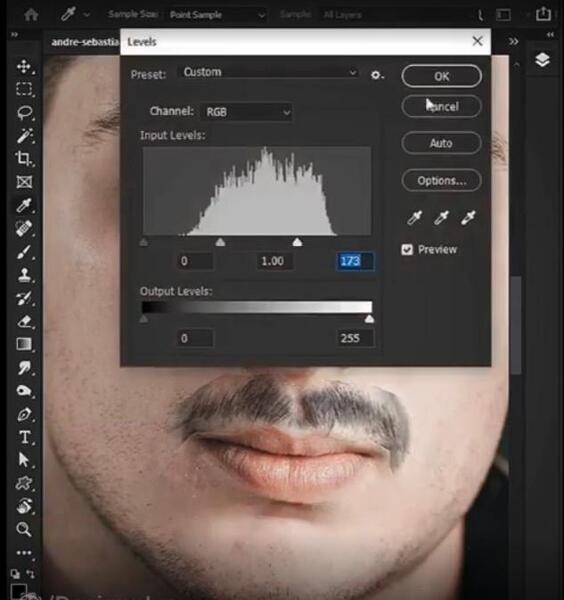Pick the black point eyedropper in Levels
Viewport: 564px width, 600px height.
tap(414, 217)
